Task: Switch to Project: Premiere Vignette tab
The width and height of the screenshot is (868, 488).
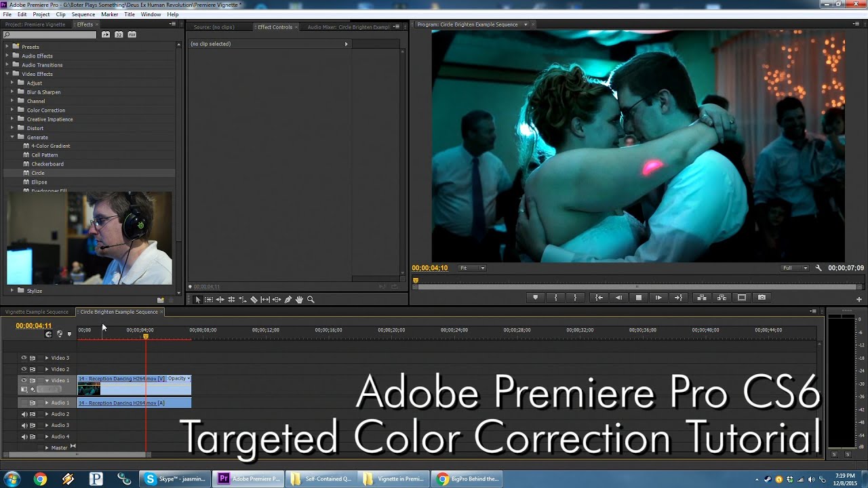Action: tap(35, 24)
